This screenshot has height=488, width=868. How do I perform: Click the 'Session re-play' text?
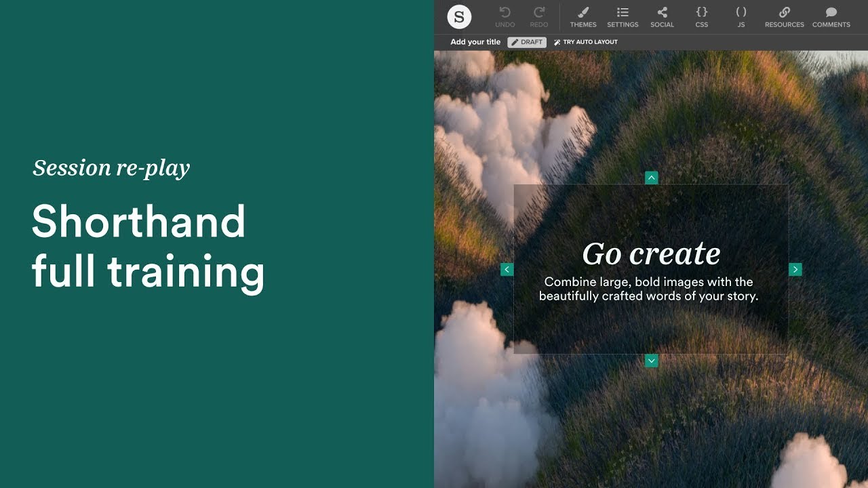[111, 168]
